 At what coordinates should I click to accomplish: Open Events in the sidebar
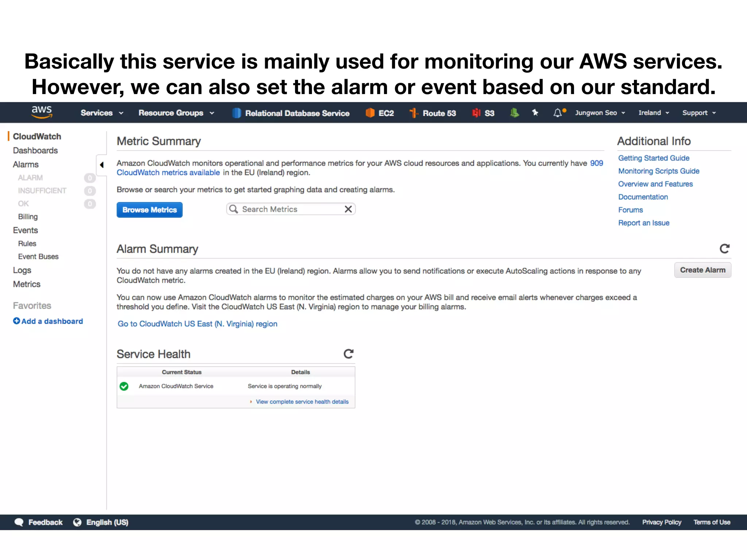[25, 230]
